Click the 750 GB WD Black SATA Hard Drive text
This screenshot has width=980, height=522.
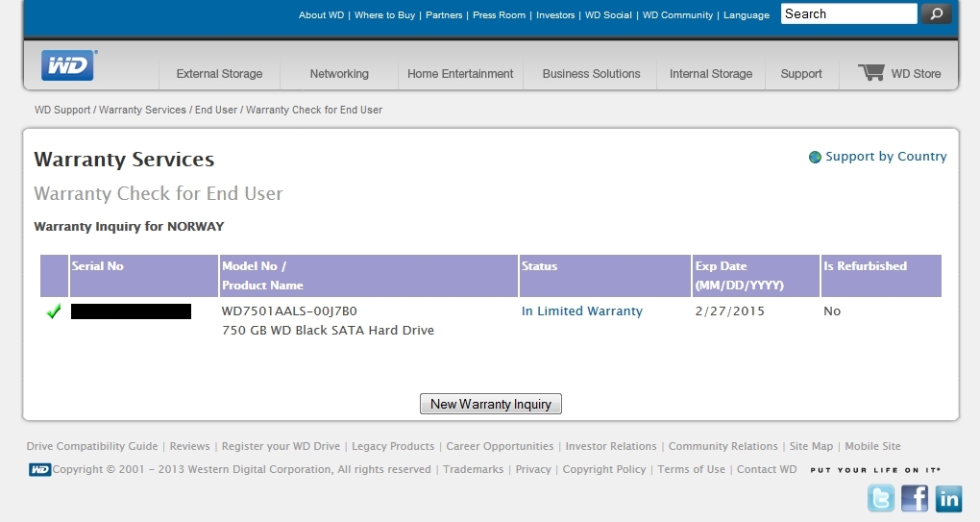329,330
